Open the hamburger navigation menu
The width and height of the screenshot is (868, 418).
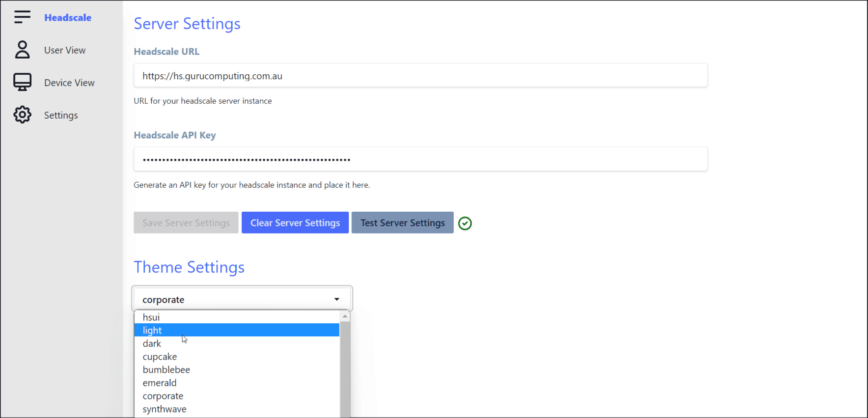point(22,16)
